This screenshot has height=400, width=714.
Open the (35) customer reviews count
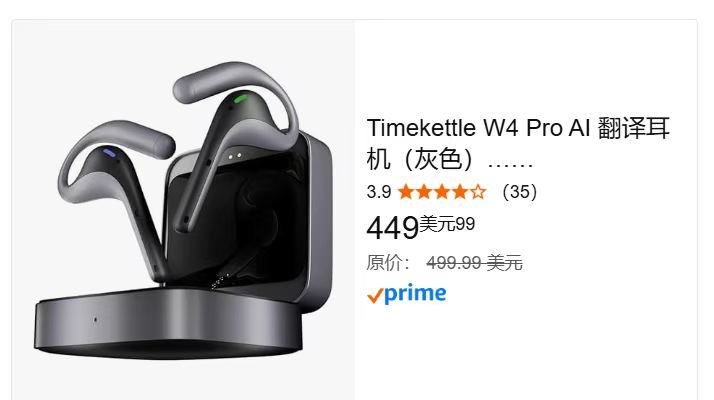[520, 192]
